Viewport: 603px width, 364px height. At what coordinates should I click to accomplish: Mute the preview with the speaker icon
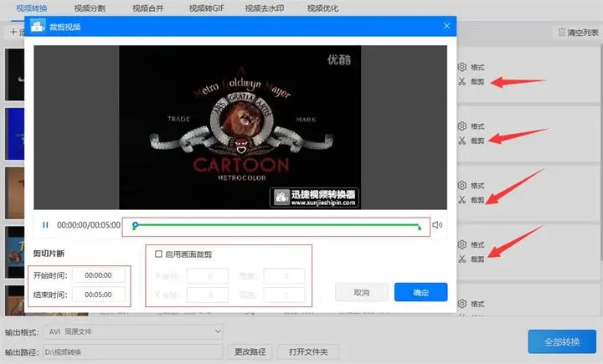pos(437,225)
